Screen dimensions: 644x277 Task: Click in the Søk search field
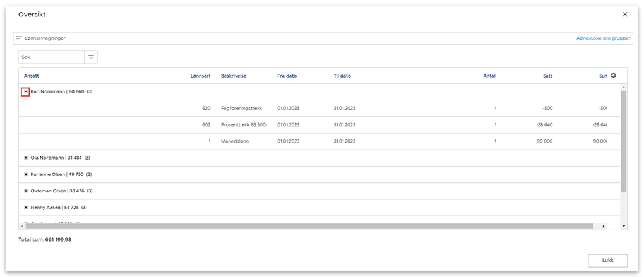click(51, 57)
